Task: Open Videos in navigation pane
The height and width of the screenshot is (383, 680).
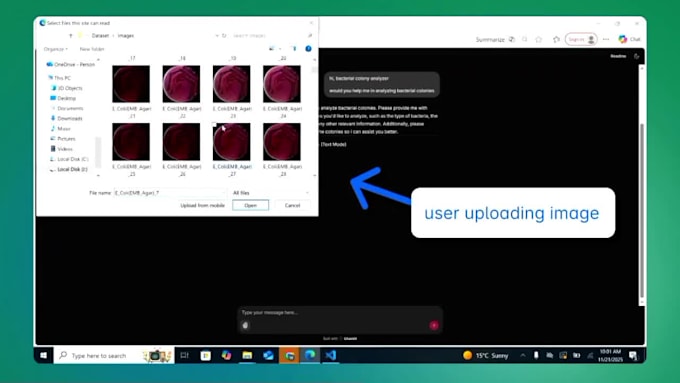Action: click(x=62, y=149)
